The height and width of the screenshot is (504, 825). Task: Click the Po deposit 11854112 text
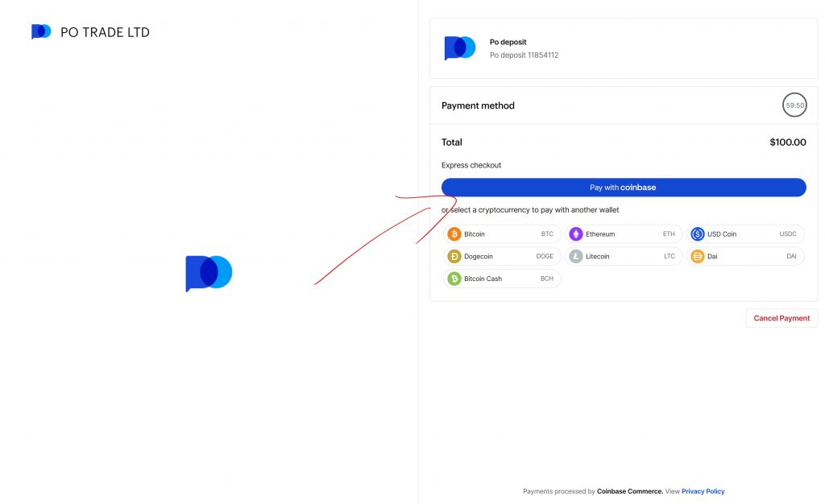[524, 56]
